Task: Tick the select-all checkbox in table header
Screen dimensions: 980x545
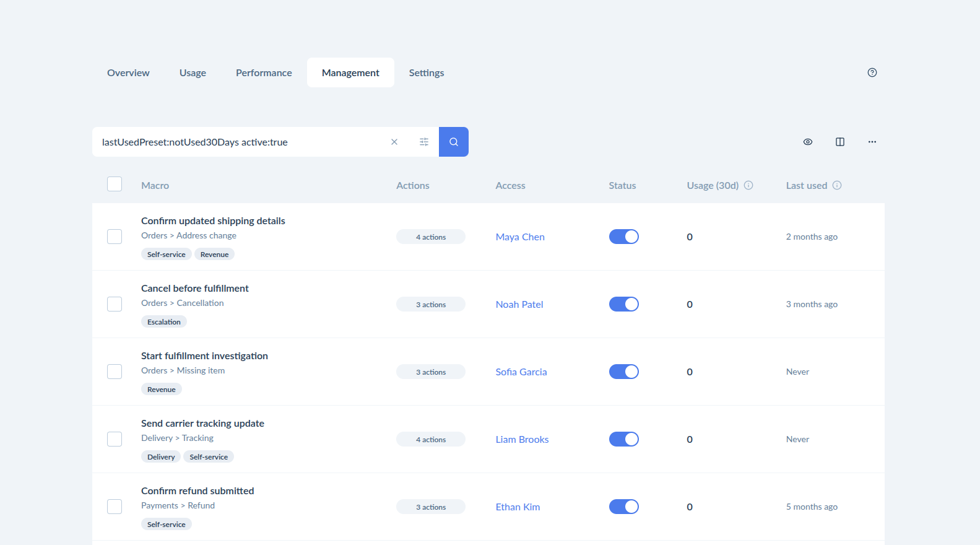Action: (115, 184)
